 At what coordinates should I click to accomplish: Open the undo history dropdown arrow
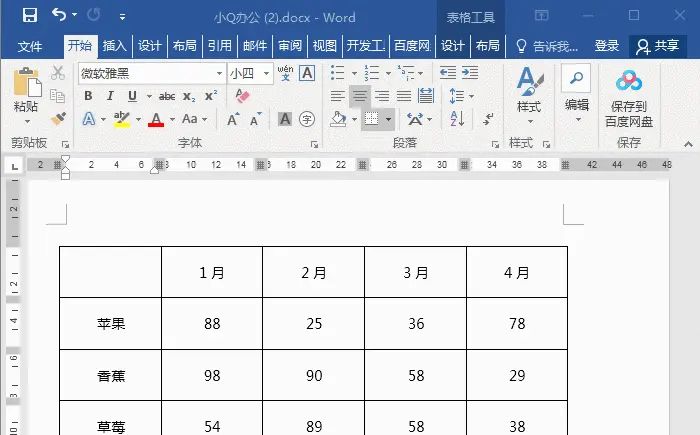[x=75, y=15]
